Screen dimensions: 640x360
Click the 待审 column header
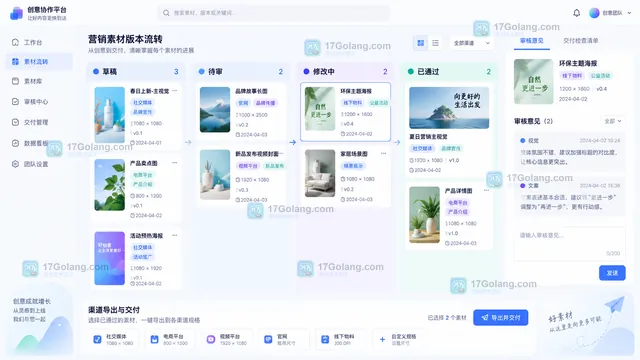(x=241, y=71)
